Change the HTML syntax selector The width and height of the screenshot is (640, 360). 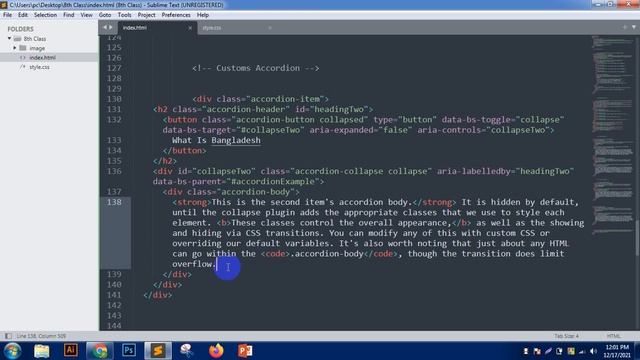point(613,336)
